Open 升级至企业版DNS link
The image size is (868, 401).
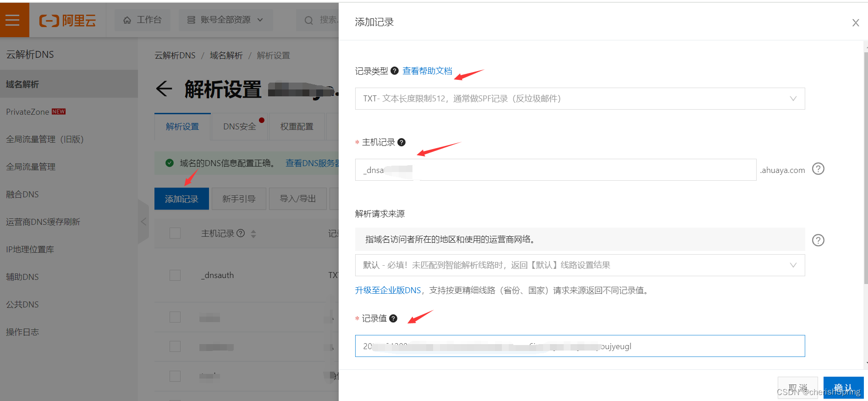click(x=388, y=290)
